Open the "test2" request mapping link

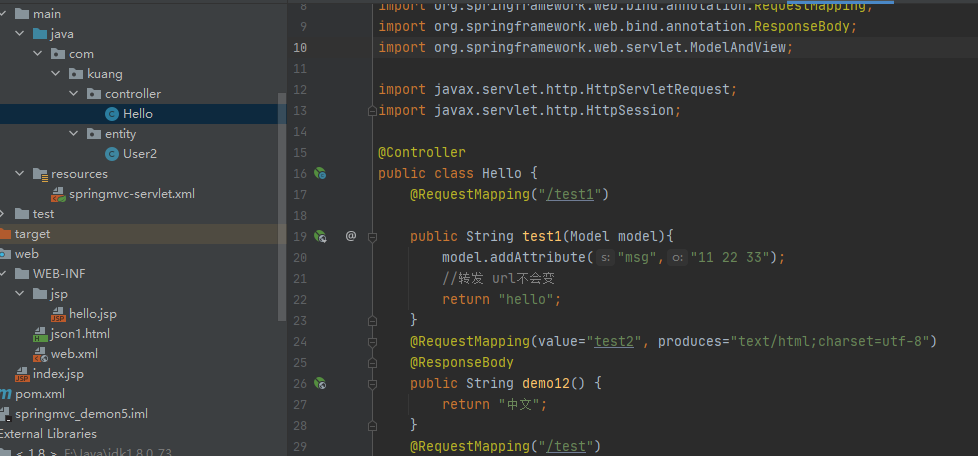[614, 341]
